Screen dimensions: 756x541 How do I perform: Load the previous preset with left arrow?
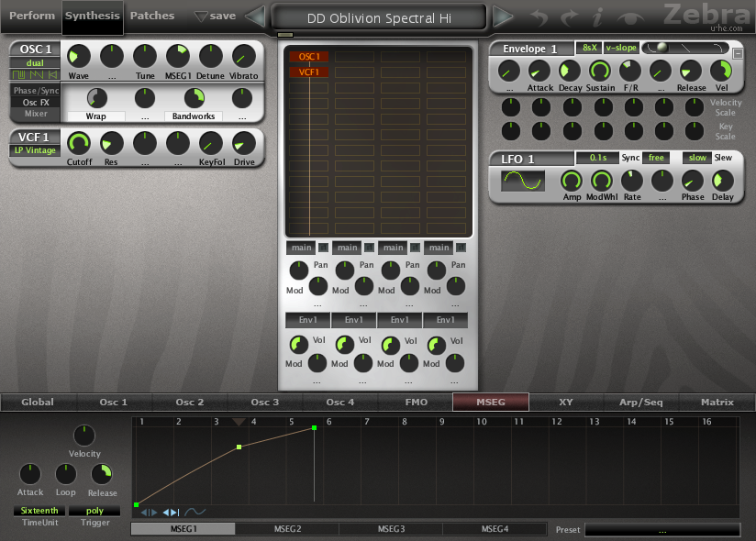256,17
